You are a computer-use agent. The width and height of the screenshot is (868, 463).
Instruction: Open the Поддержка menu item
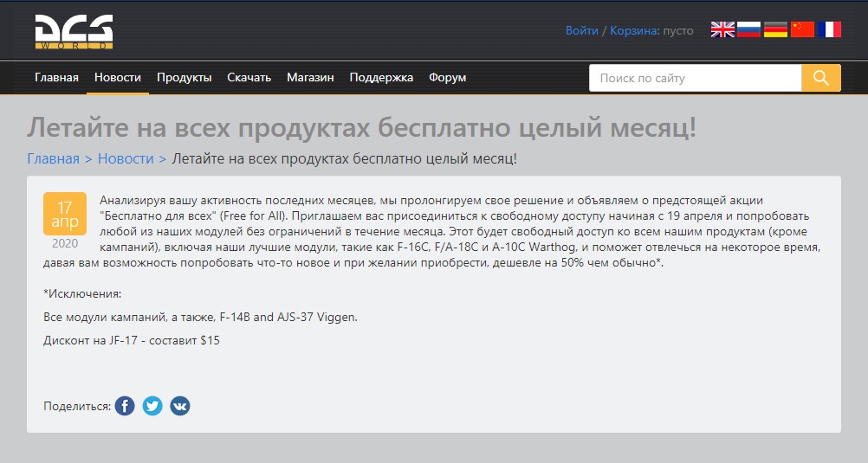coord(381,77)
